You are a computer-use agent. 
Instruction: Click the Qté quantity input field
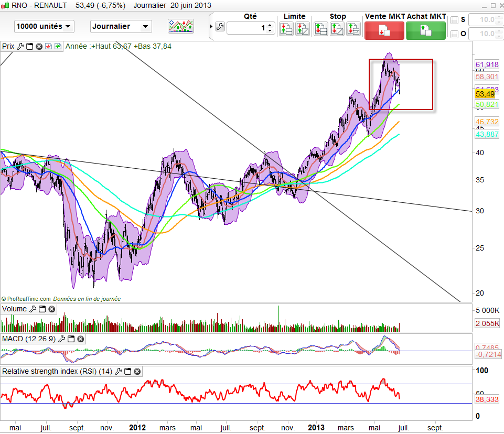(x=246, y=28)
